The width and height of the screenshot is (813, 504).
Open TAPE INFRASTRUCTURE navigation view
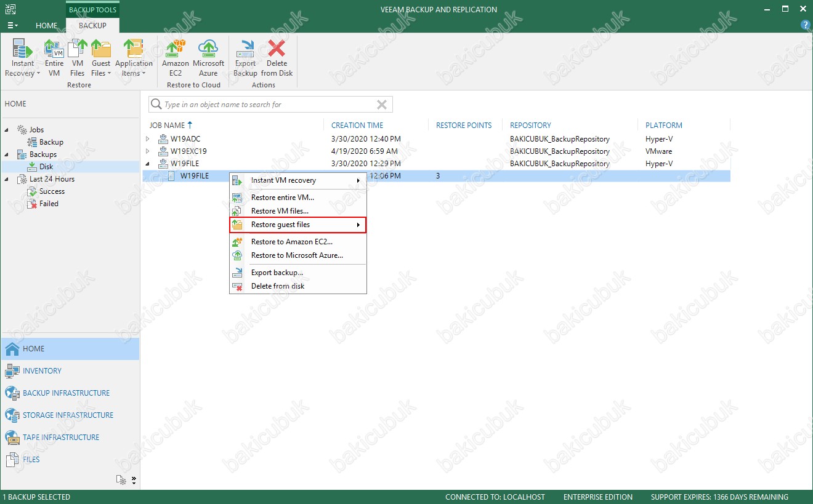[70, 438]
